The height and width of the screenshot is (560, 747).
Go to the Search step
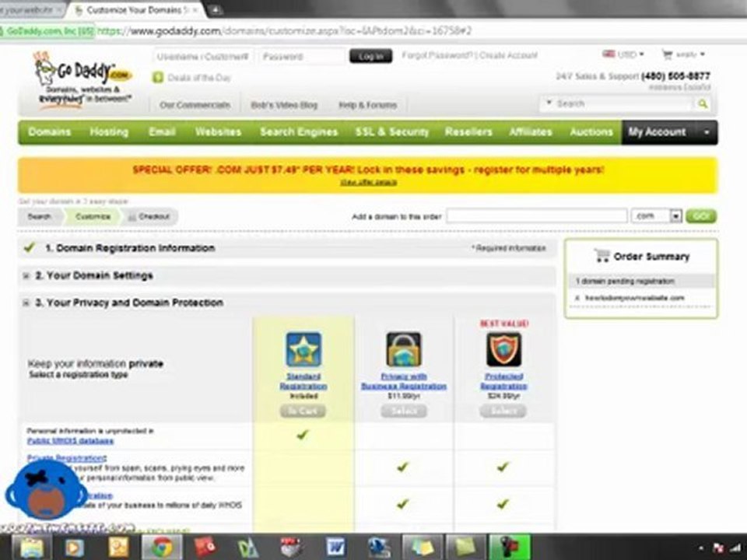(40, 217)
